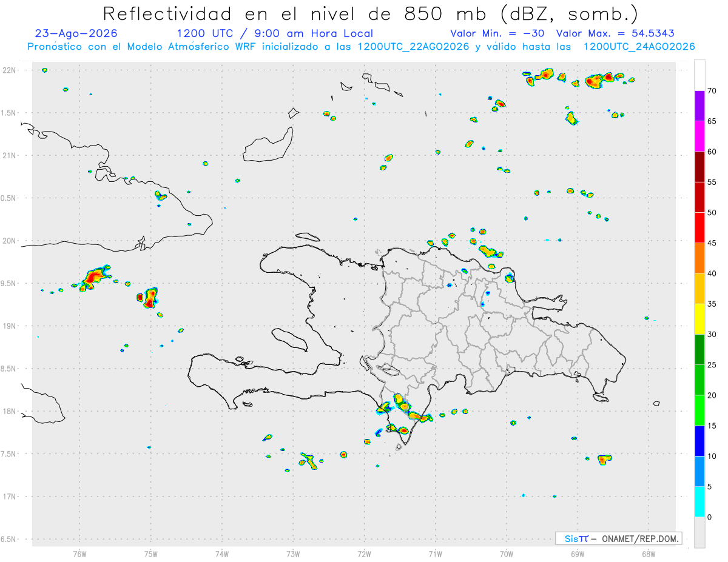Click the '75W' longitude axis label
This screenshot has height=562, width=728.
[x=151, y=554]
